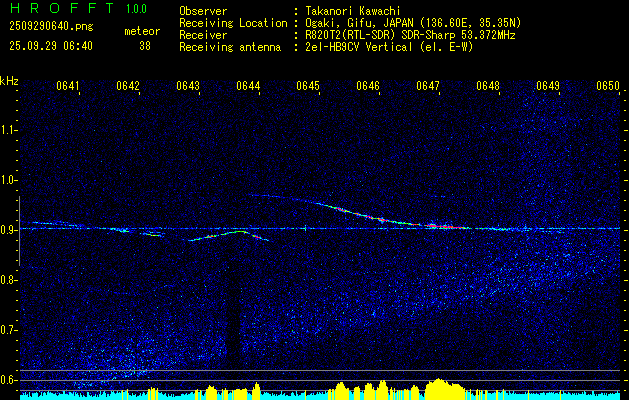Click R820T2(RTL-SDR) SDR-Sharp 53.372MHz text
This screenshot has width=629, height=400.
click(x=410, y=35)
